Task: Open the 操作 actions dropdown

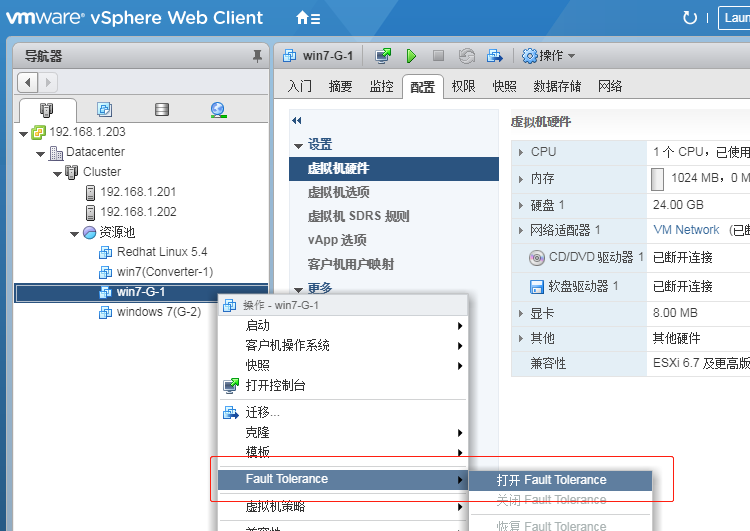Action: coord(548,56)
